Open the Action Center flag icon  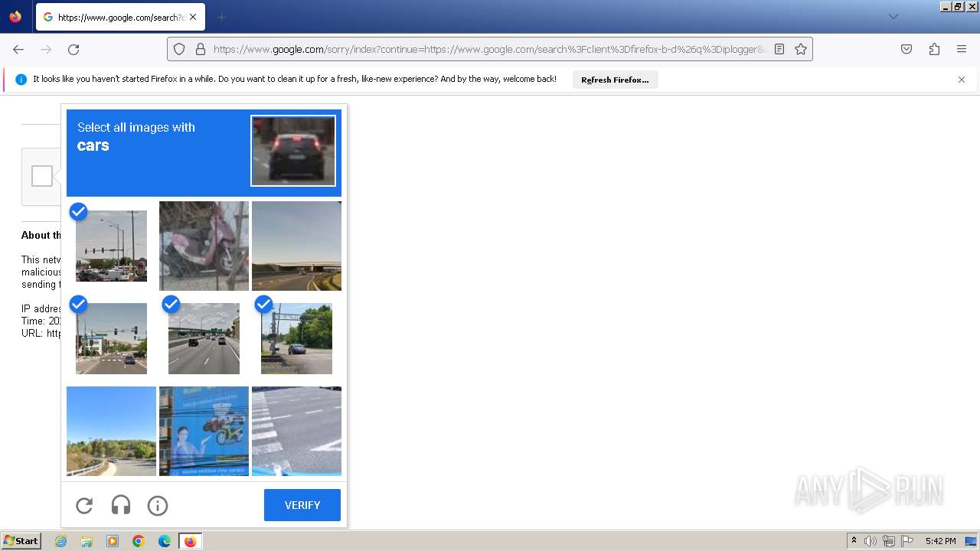click(x=907, y=541)
